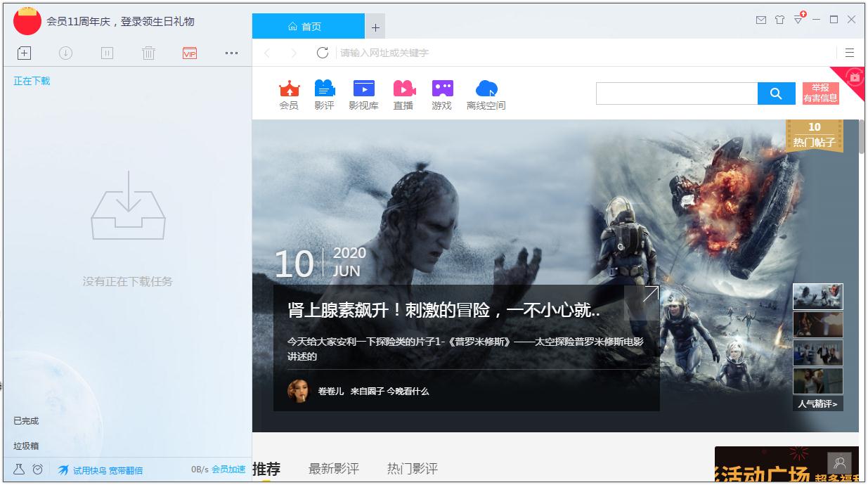
Task: Open the VIP privileges icon in toolbar
Action: pos(189,53)
